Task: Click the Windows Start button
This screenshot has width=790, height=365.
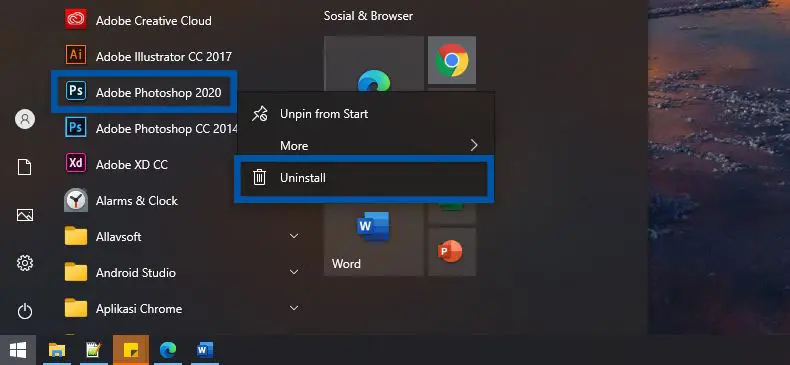Action: click(18, 349)
